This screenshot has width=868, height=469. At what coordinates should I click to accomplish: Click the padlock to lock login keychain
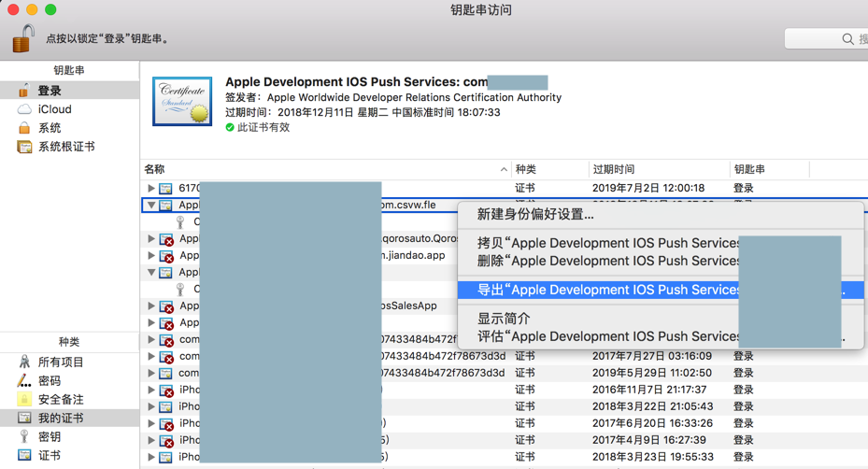tap(22, 39)
